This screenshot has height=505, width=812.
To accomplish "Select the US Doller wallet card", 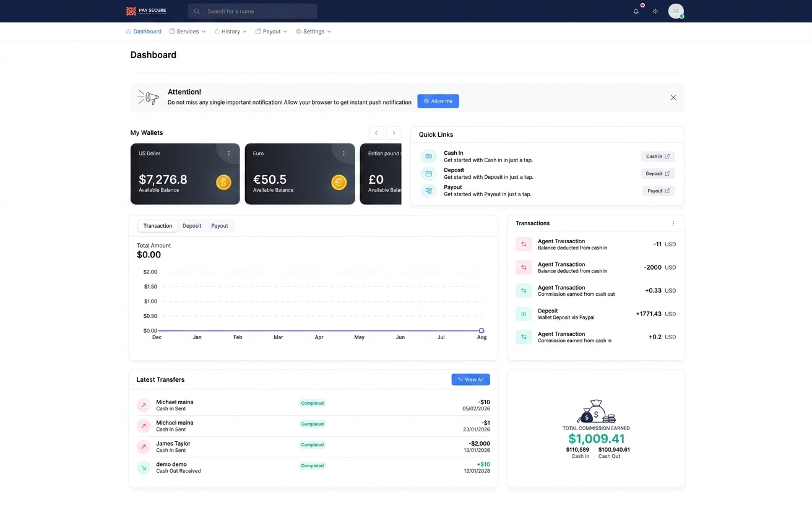I will [x=185, y=174].
